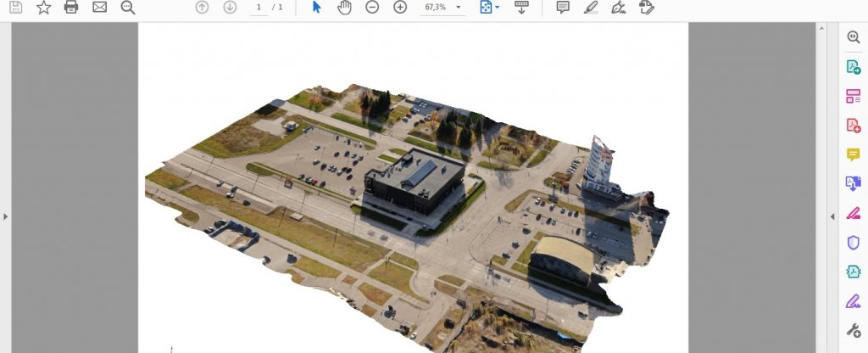This screenshot has width=868, height=353.
Task: Click the Save file icon
Action: point(16,7)
